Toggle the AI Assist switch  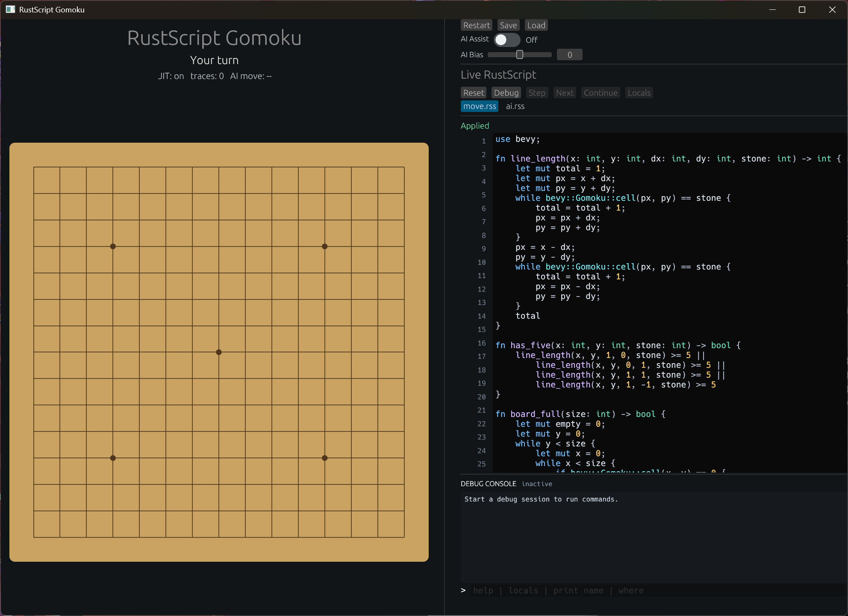507,40
